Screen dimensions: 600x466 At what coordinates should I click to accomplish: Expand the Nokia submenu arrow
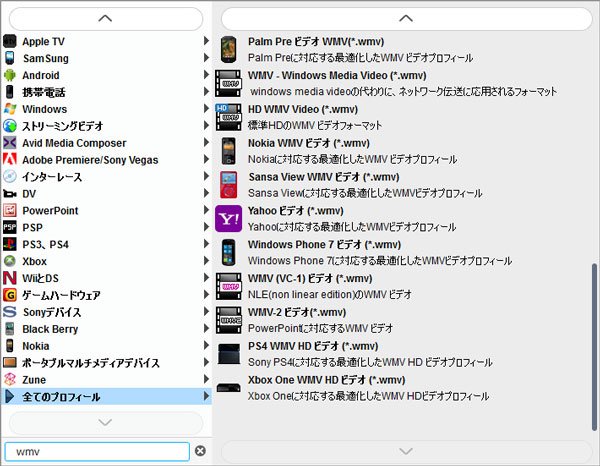pyautogui.click(x=206, y=345)
